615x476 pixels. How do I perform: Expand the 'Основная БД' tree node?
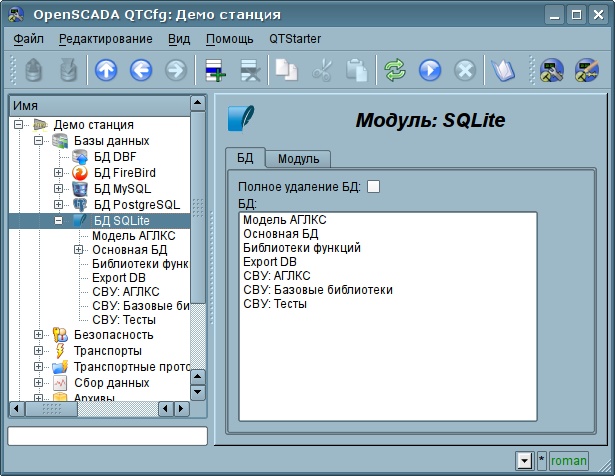coord(78,250)
